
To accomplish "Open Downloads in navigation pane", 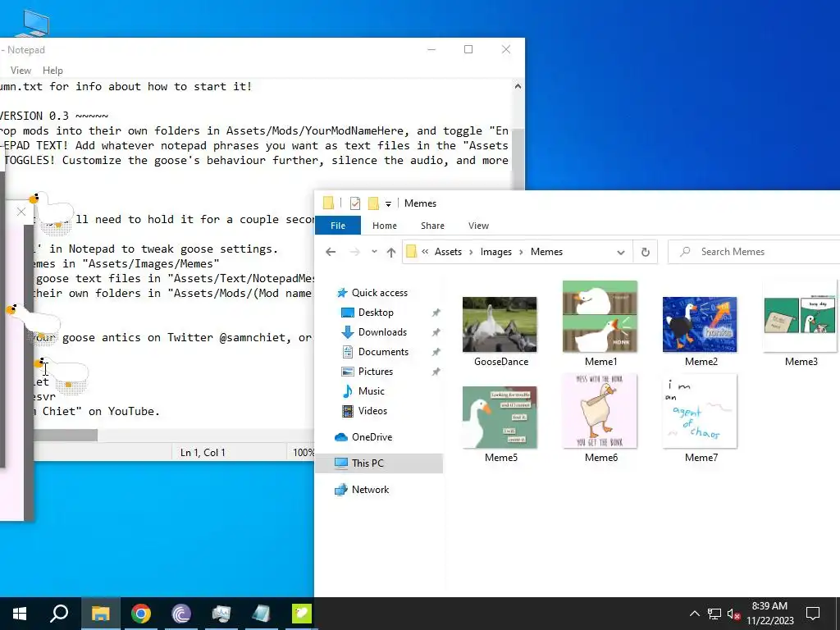I will click(x=382, y=332).
